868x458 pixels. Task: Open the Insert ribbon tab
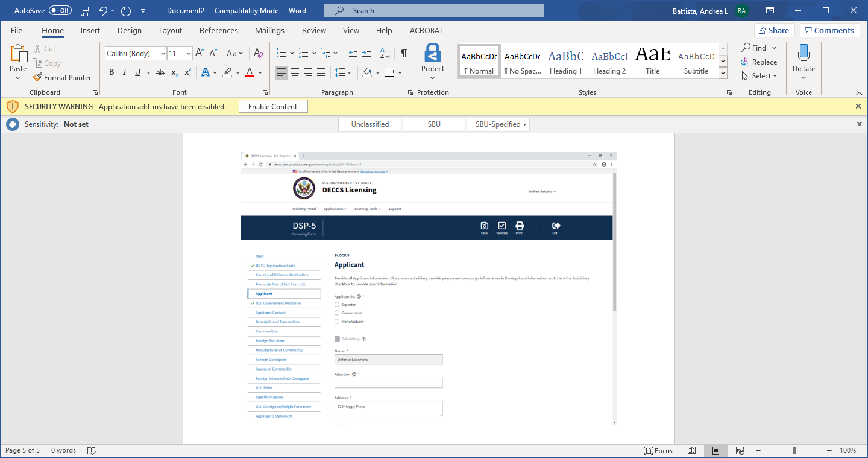tap(90, 31)
